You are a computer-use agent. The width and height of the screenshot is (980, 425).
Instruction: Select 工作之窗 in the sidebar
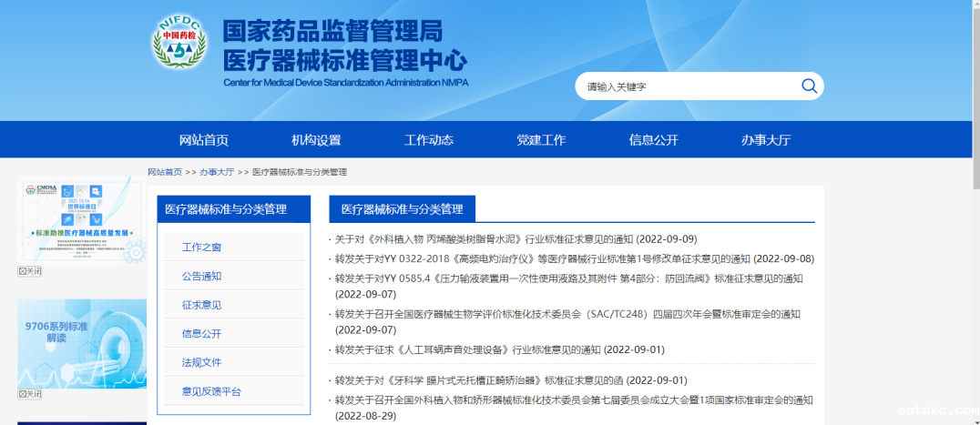point(201,248)
